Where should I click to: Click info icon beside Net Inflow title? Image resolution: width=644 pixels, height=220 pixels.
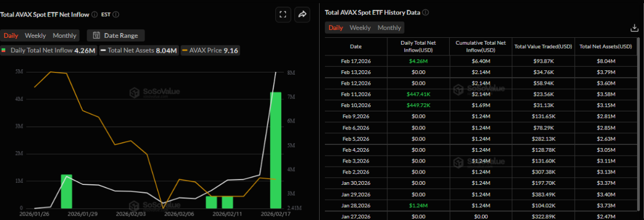click(x=94, y=14)
